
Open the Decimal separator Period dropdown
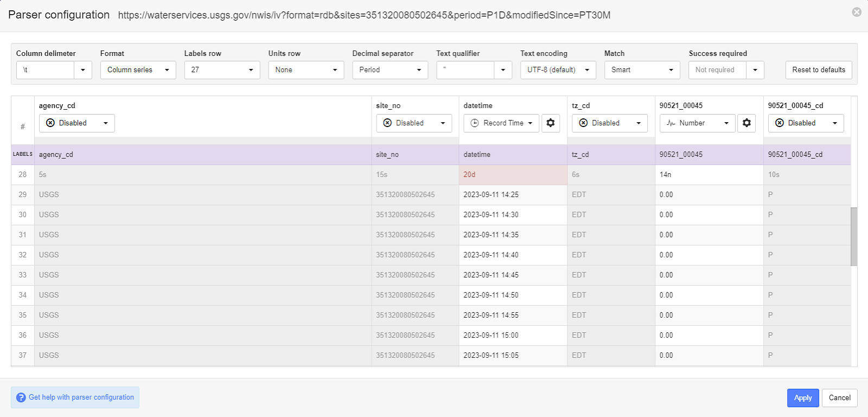pyautogui.click(x=391, y=70)
